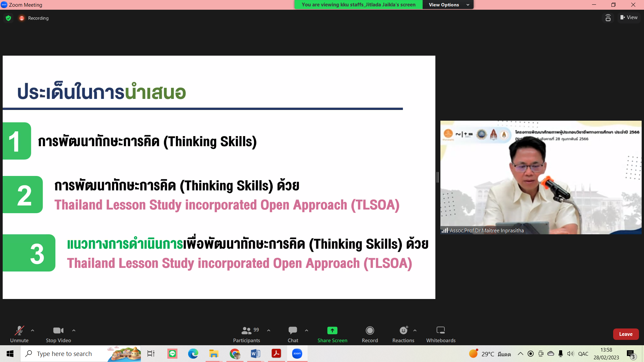Click the lock icon next to View
Image resolution: width=644 pixels, height=362 pixels.
click(x=608, y=18)
